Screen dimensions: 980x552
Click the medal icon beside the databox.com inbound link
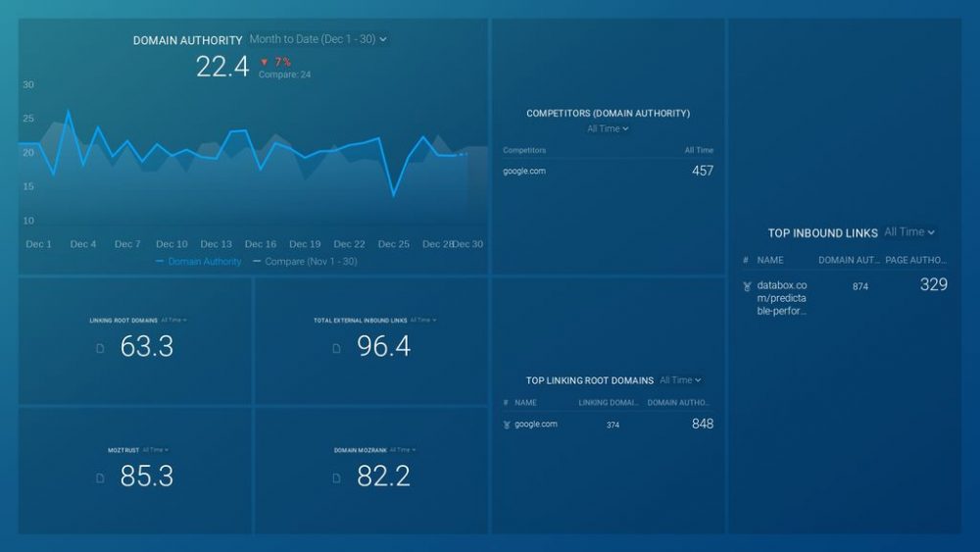747,286
